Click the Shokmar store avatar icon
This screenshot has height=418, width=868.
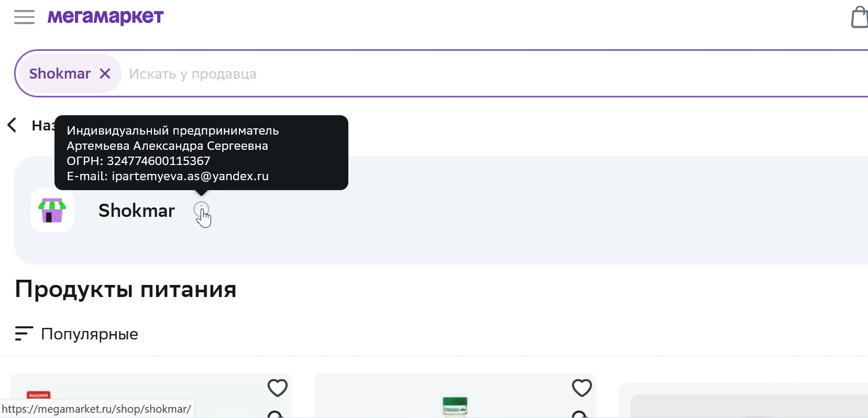tap(52, 211)
